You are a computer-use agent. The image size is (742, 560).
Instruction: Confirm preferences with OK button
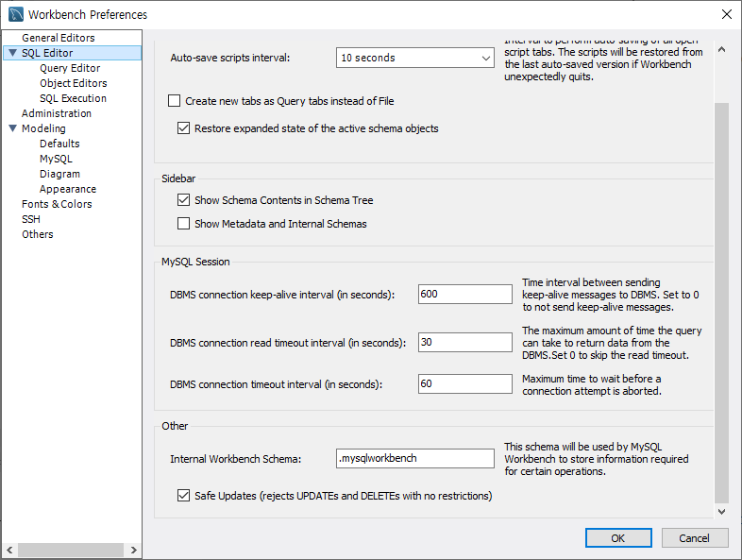tap(618, 538)
